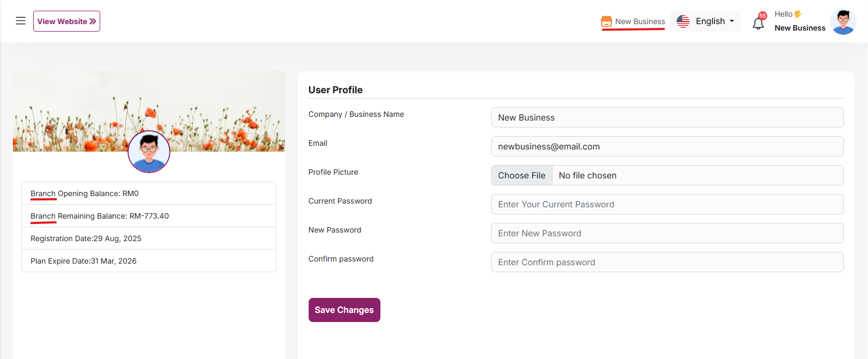Click the notification bell icon
Image resolution: width=868 pixels, height=359 pixels.
pos(758,24)
